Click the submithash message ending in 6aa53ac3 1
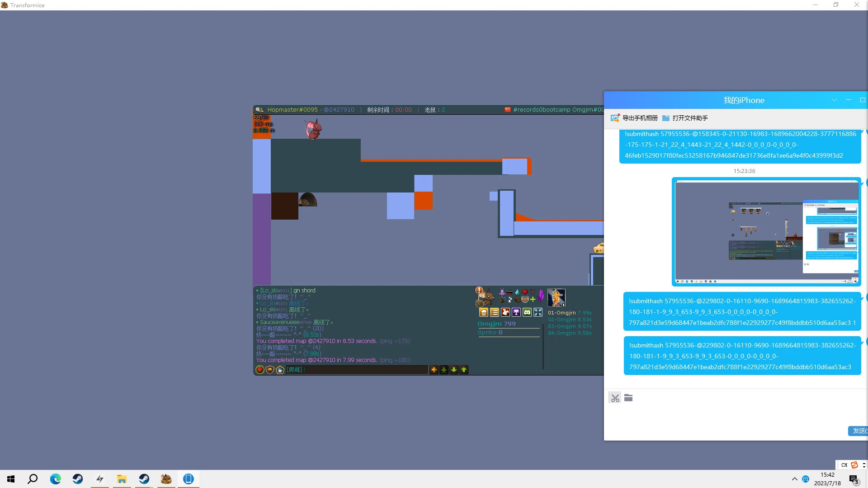 click(742, 312)
